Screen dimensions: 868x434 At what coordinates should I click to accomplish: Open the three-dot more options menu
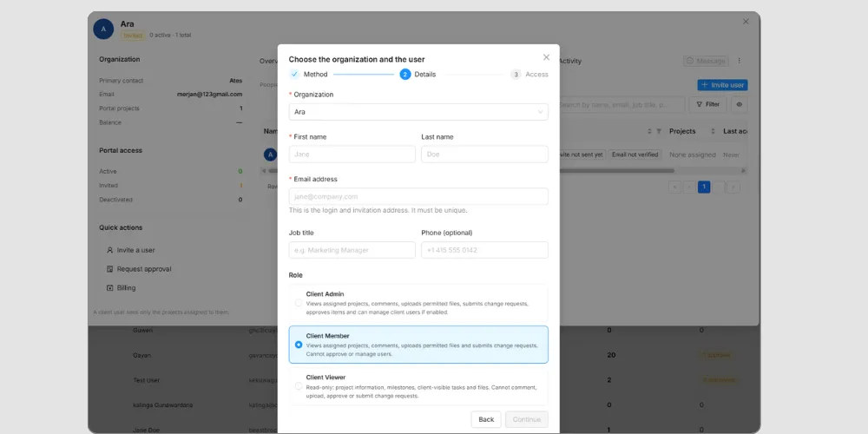coord(739,61)
